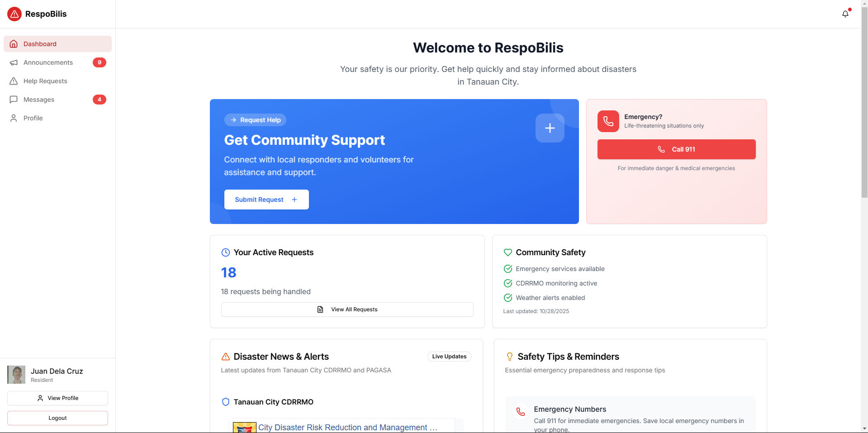Click the View Profile button
The image size is (868, 433).
coord(57,398)
